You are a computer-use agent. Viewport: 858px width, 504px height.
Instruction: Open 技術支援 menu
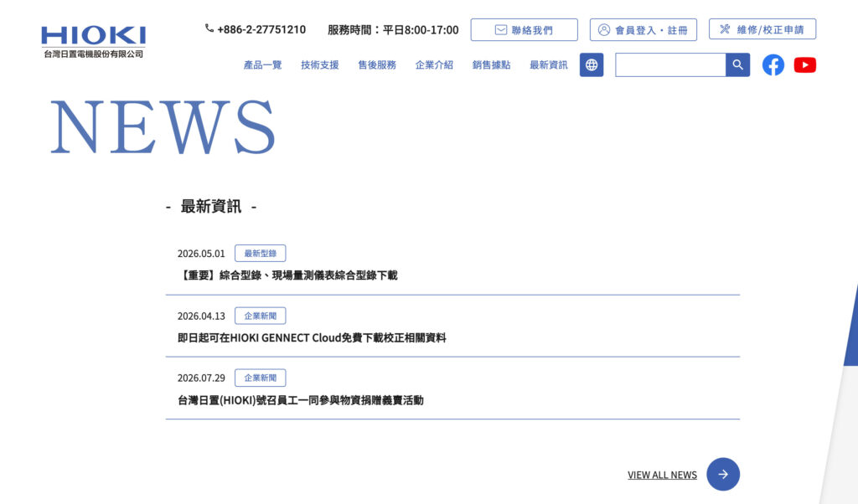(x=319, y=65)
